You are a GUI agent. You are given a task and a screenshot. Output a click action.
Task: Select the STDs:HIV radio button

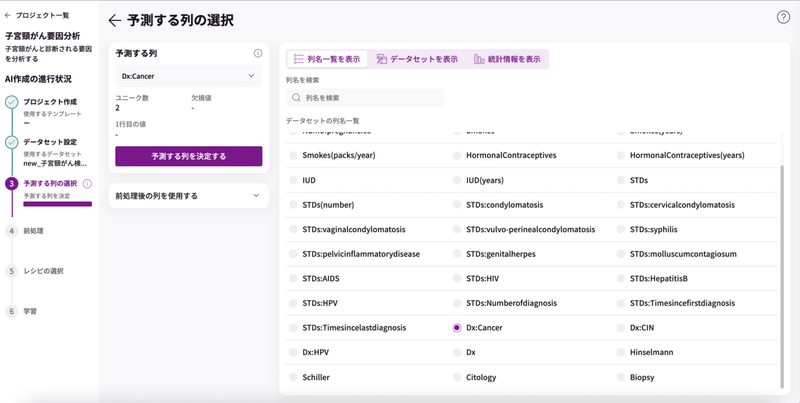tap(457, 279)
